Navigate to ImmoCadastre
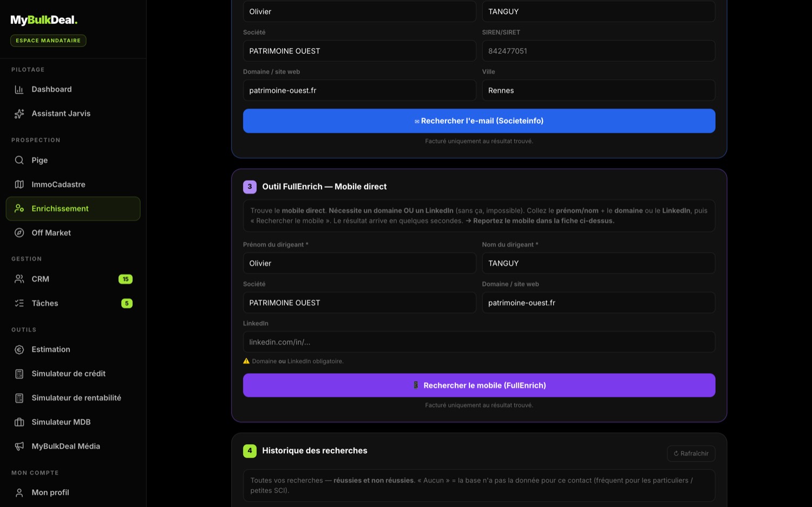Viewport: 812px width, 507px height. click(73, 185)
